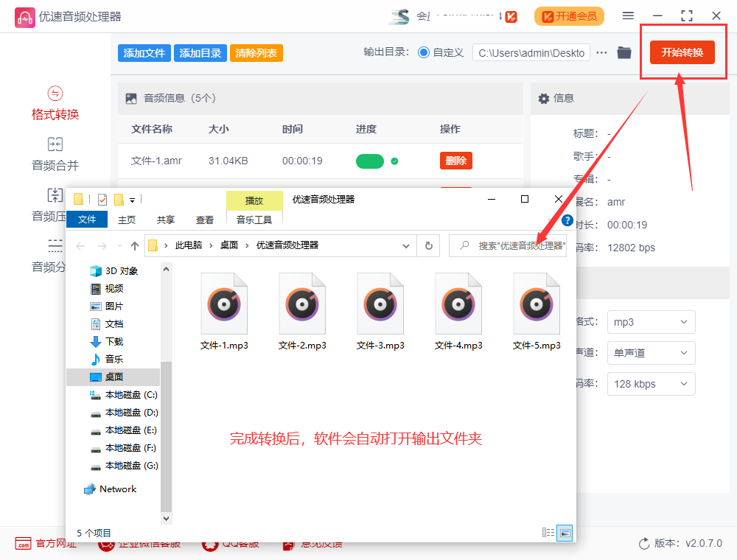
Task: Switch explorer to large icons view
Action: click(565, 532)
